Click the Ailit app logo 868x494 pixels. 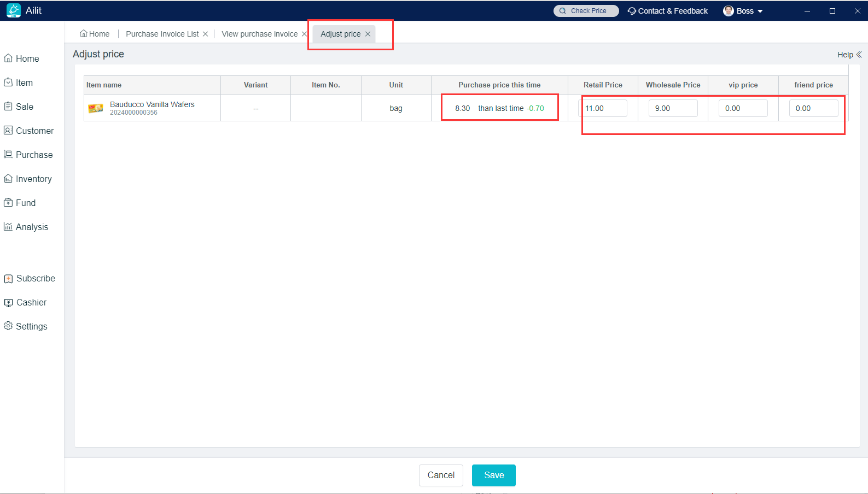14,10
